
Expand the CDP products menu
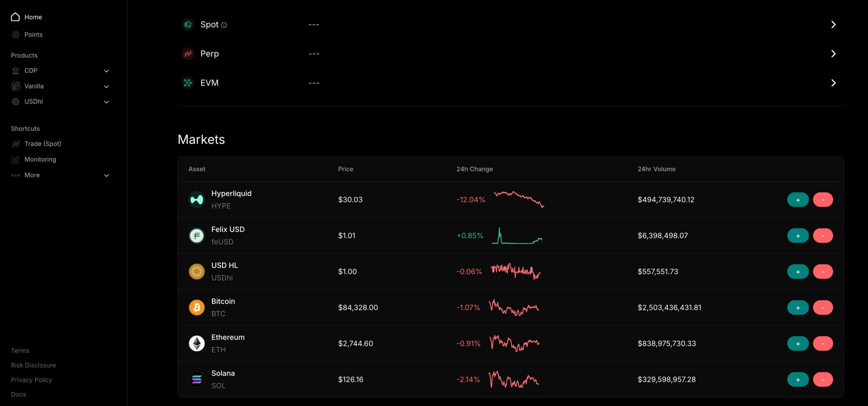(106, 71)
